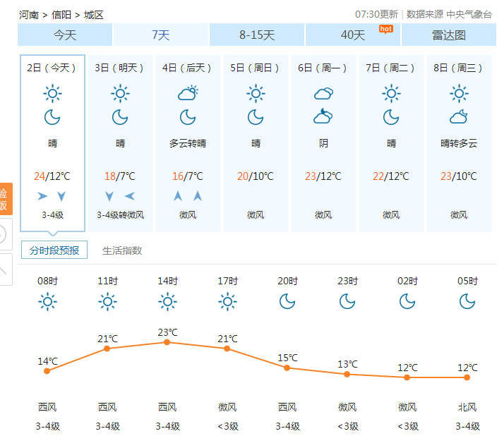The width and height of the screenshot is (497, 448).
Task: Click the orange side tab at left edge
Action: 6,199
